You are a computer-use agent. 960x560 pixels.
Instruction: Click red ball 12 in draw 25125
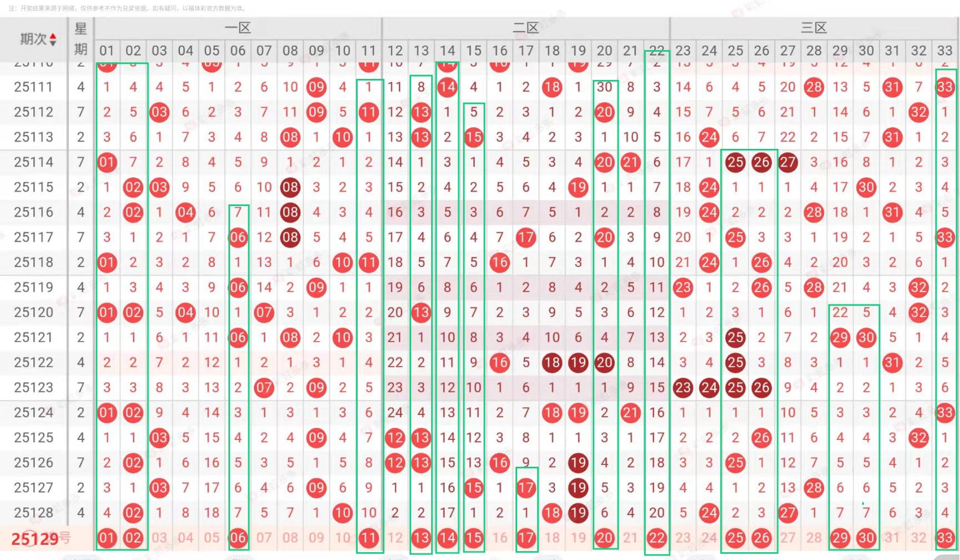(x=395, y=437)
